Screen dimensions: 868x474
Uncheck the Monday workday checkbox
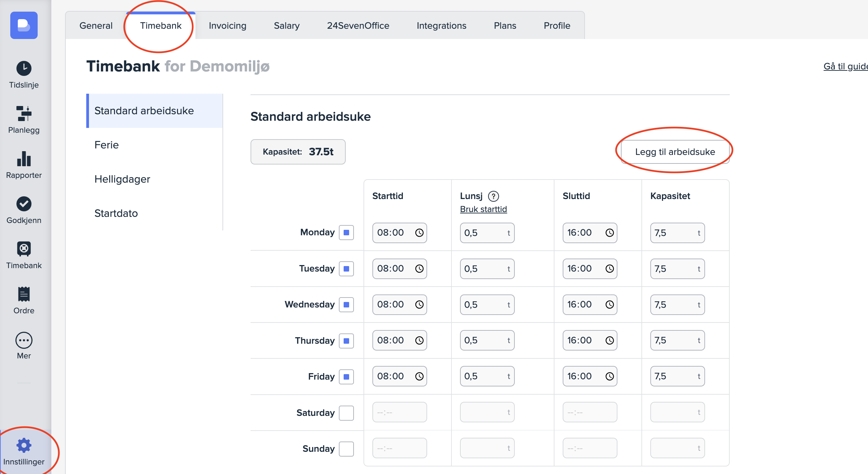pos(346,233)
